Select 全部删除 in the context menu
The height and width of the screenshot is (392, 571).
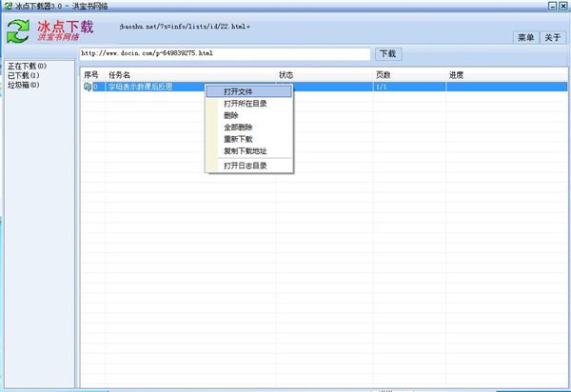pos(248,127)
